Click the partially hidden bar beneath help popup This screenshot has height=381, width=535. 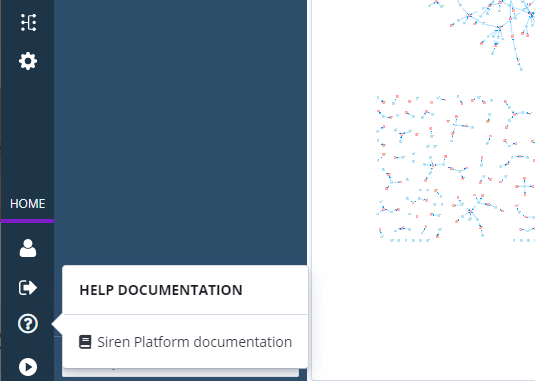click(180, 372)
